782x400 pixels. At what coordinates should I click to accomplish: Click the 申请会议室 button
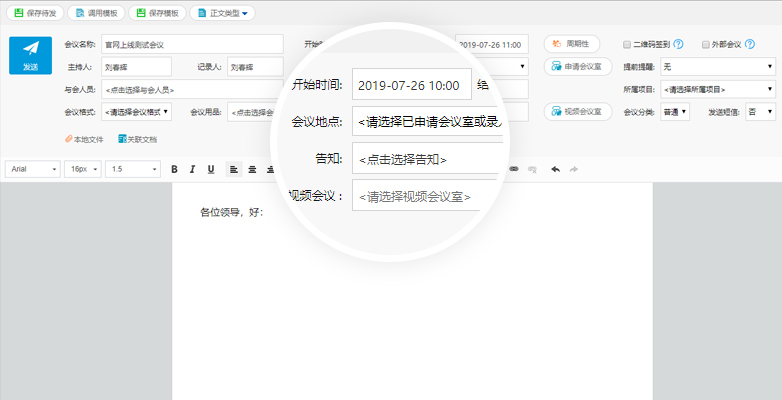579,67
